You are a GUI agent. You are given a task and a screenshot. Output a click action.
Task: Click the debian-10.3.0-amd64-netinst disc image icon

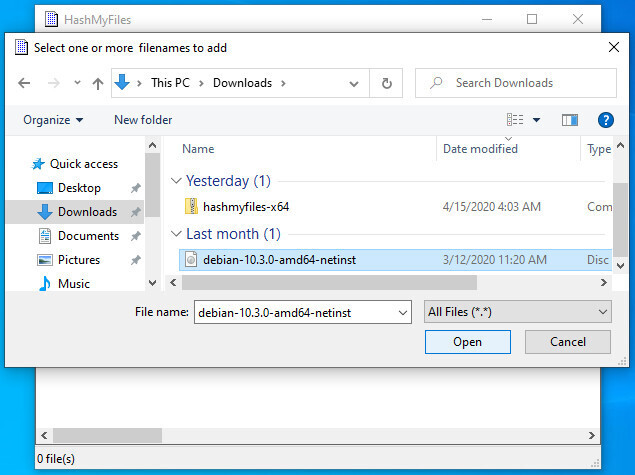tap(191, 260)
